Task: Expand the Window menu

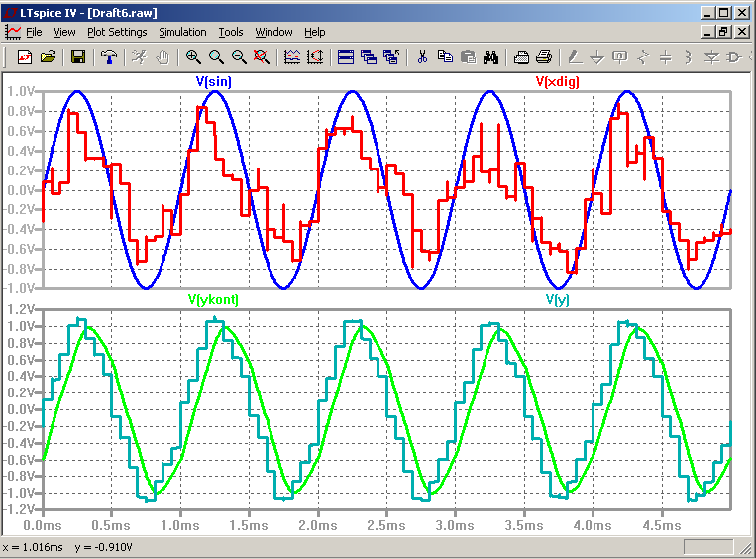Action: tap(273, 32)
